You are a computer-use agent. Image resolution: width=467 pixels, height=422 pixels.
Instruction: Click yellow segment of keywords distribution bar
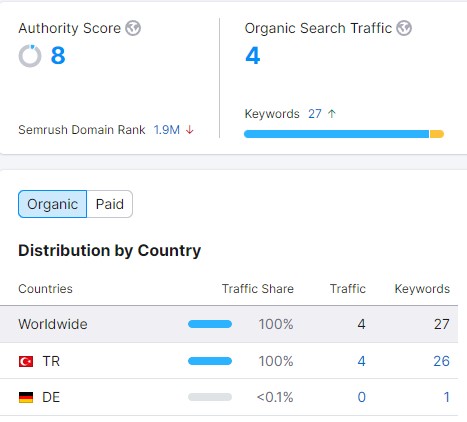[x=437, y=134]
